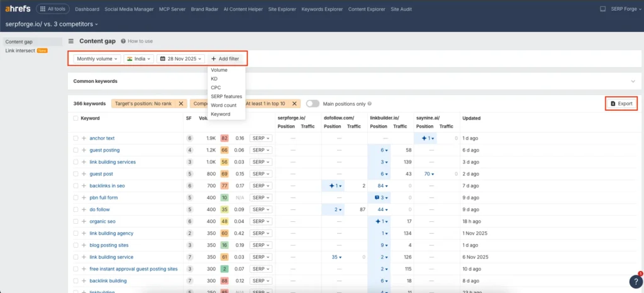Click the KD 82 badge for anchor text
This screenshot has height=293, width=644.
tap(225, 138)
